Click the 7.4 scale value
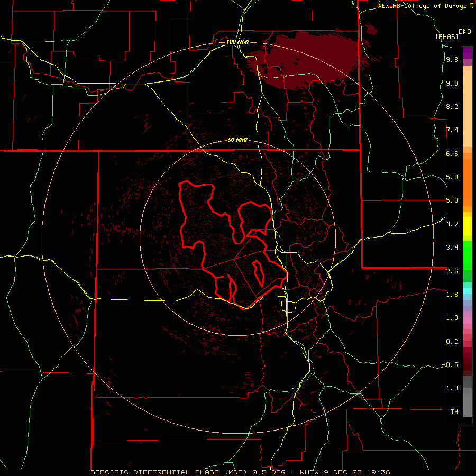The image size is (476, 476). (x=452, y=130)
